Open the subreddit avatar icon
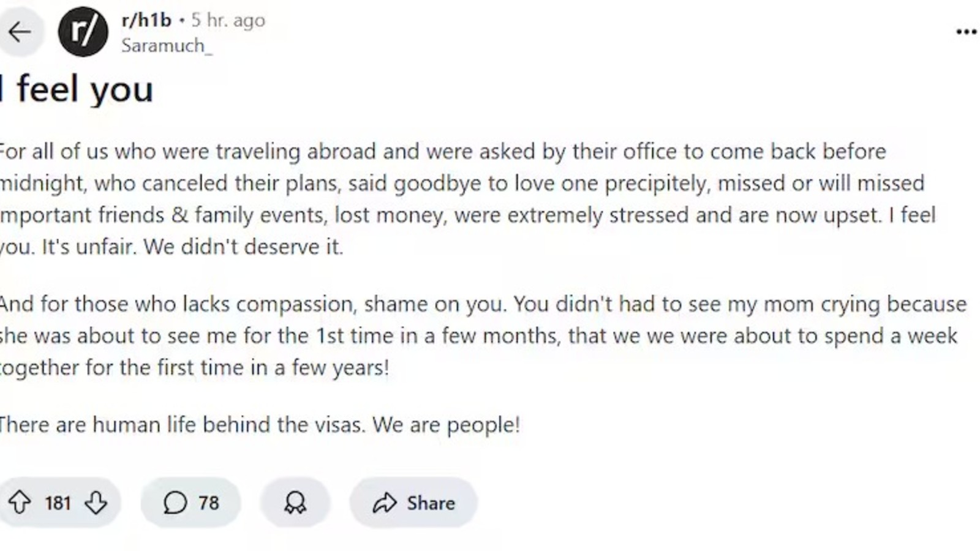This screenshot has width=980, height=551. (x=83, y=32)
